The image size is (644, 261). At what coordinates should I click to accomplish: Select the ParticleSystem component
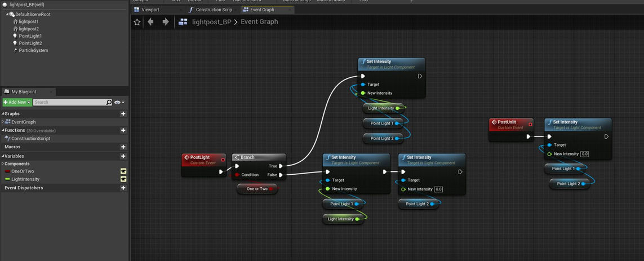pos(33,51)
